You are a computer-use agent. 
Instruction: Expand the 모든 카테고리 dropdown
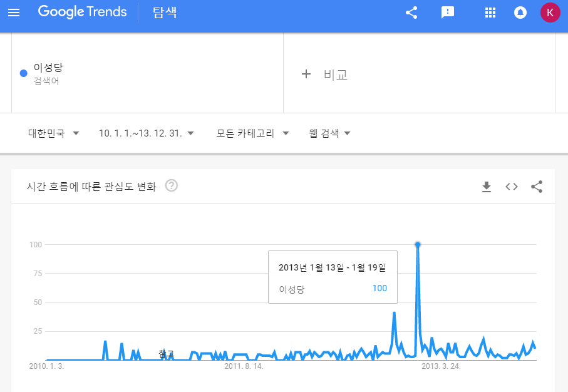(x=252, y=133)
